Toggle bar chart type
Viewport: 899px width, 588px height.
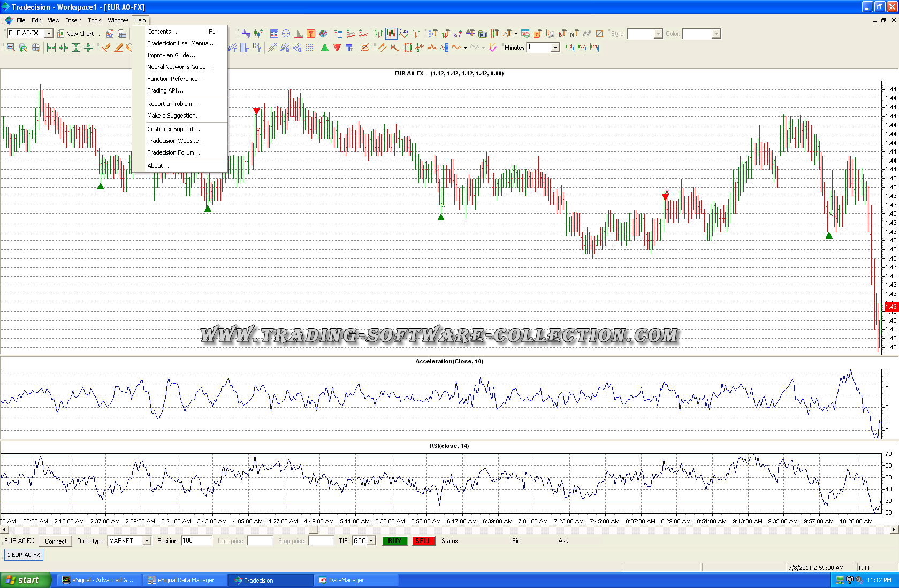[378, 34]
